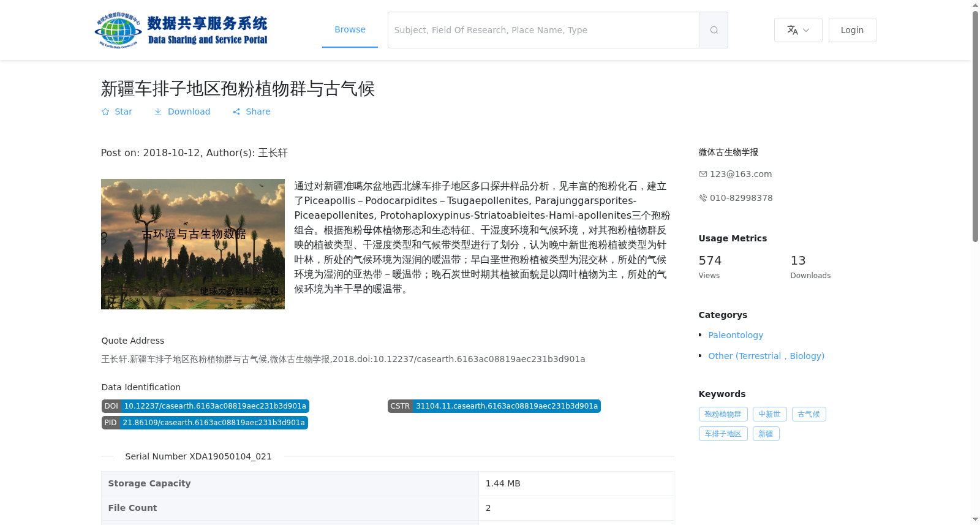Screen dimensions: 980x525
Task: Click the page vertical scrollbar thumb
Action: (x=975, y=126)
